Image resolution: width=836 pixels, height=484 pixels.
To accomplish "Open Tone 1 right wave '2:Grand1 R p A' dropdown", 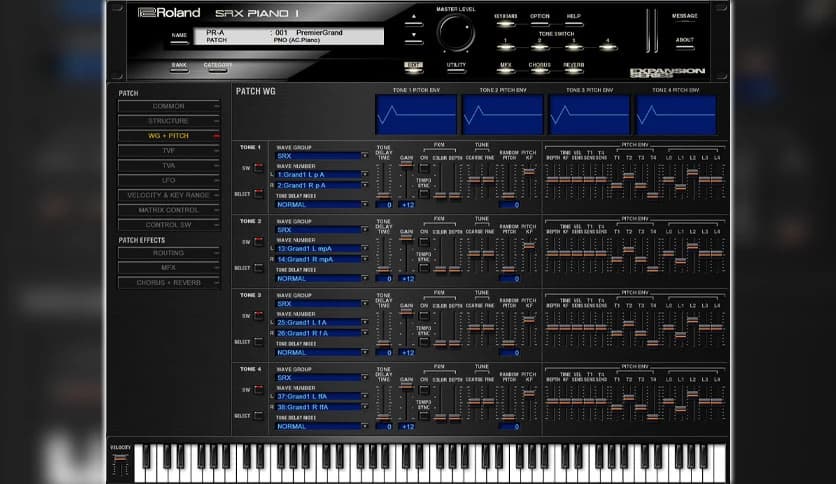I will [321, 185].
